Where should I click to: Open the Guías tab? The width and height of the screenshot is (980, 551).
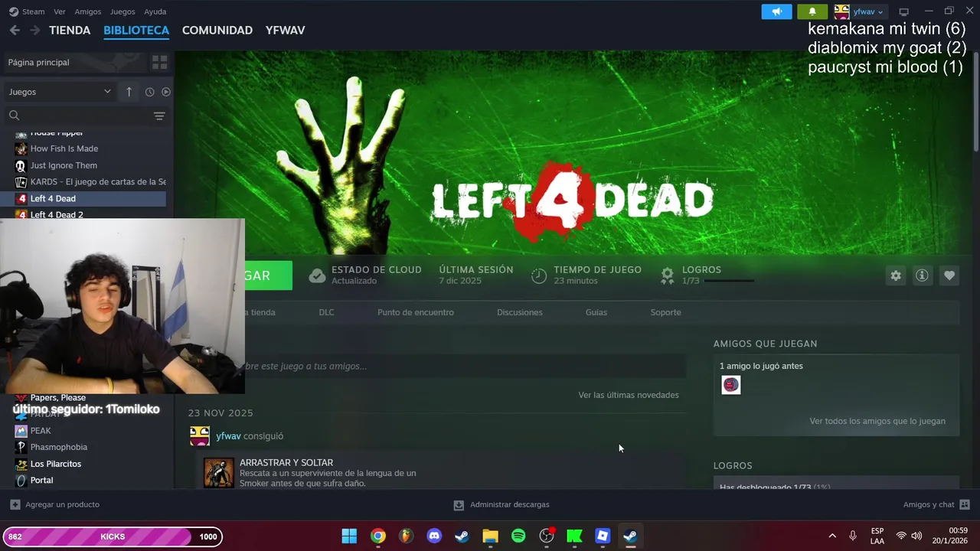[596, 312]
